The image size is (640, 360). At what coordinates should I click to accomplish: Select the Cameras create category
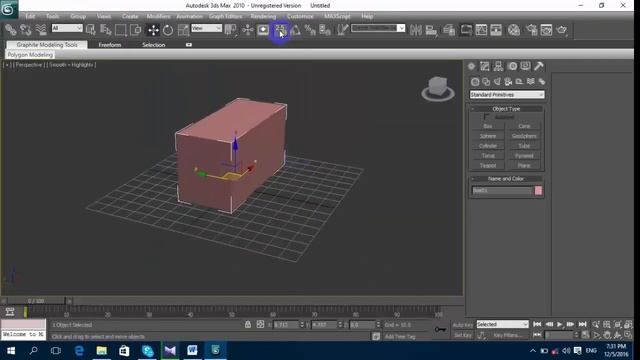tap(508, 82)
